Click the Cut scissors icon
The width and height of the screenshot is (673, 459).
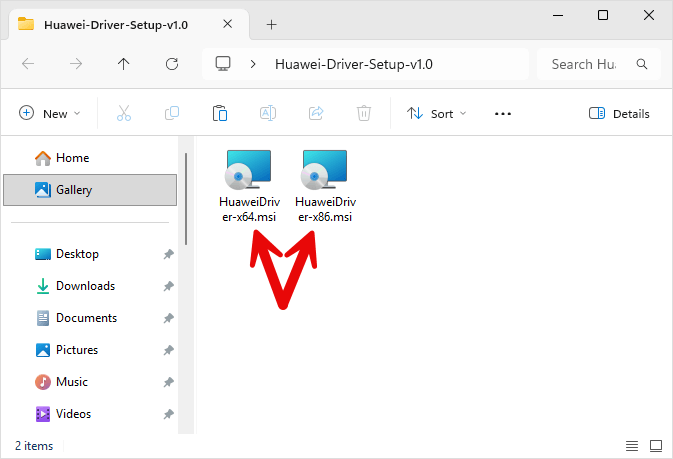click(124, 113)
